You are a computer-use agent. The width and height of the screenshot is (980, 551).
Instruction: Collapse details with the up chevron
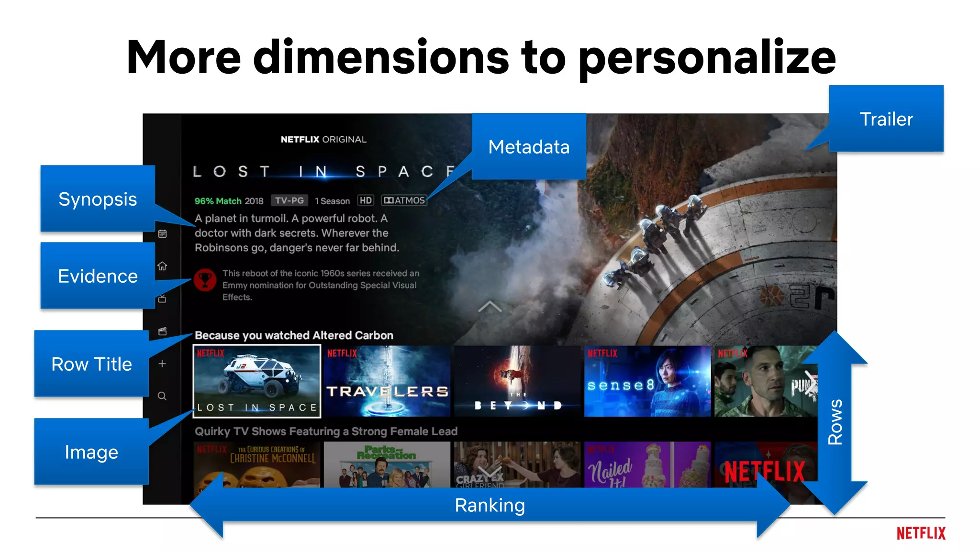tap(490, 307)
